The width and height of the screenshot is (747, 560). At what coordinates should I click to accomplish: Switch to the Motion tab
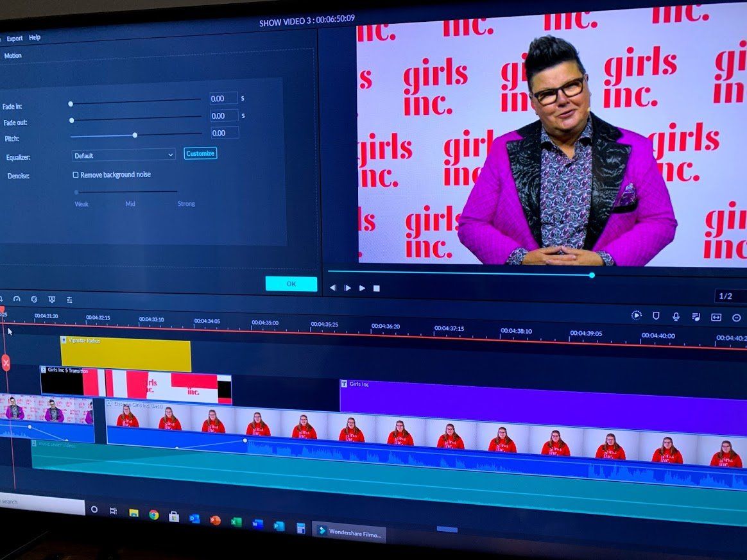13,56
